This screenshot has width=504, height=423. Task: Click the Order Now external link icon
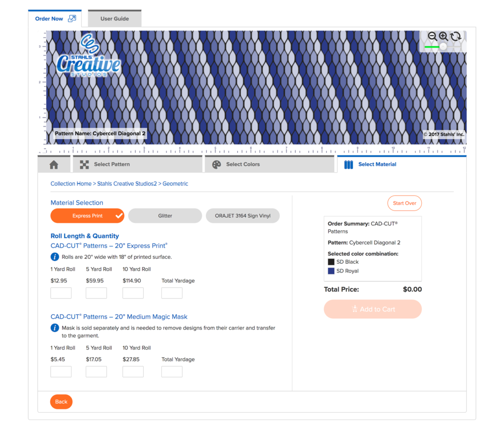[72, 19]
